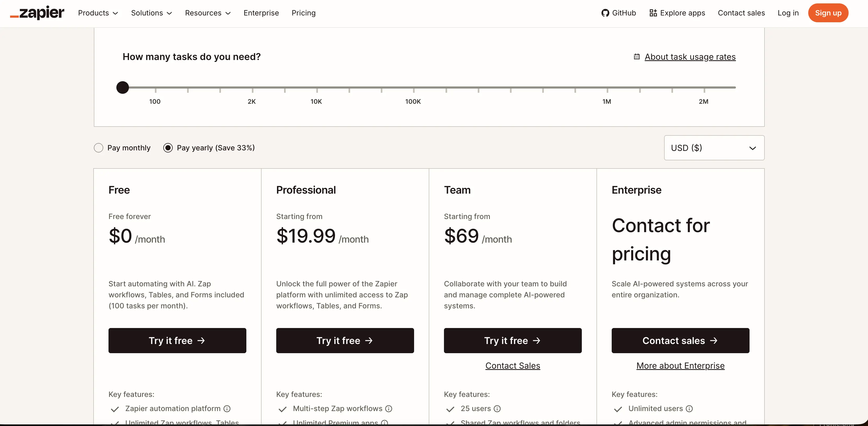Viewport: 868px width, 426px height.
Task: Click the Free forever label
Action: tap(130, 216)
